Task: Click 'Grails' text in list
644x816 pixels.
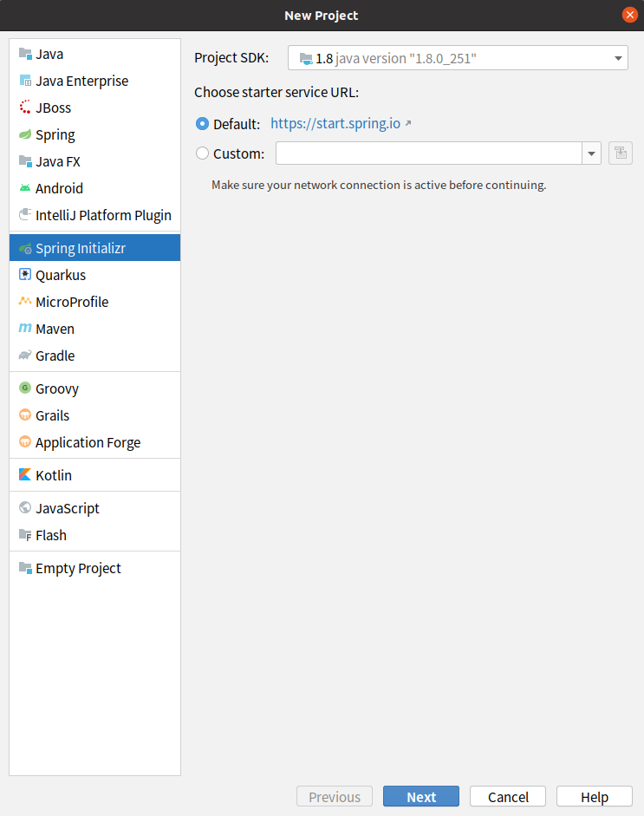Action: tap(52, 416)
